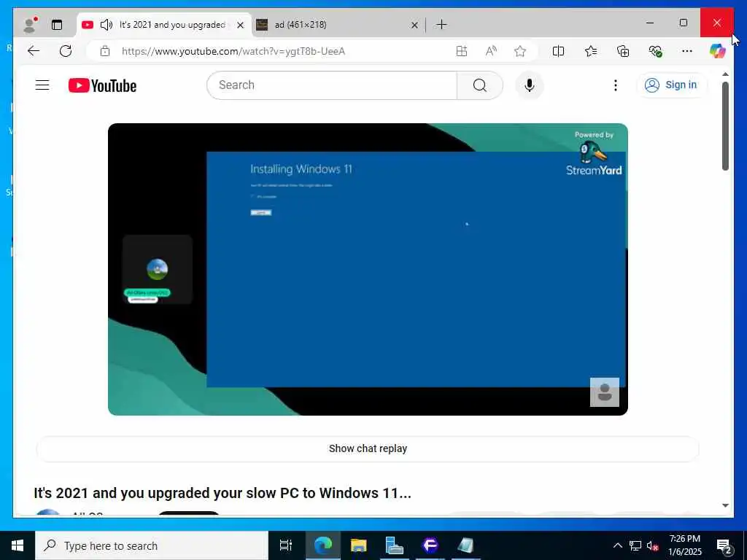The height and width of the screenshot is (560, 747).
Task: Focus the YouTube Search box
Action: 332,85
